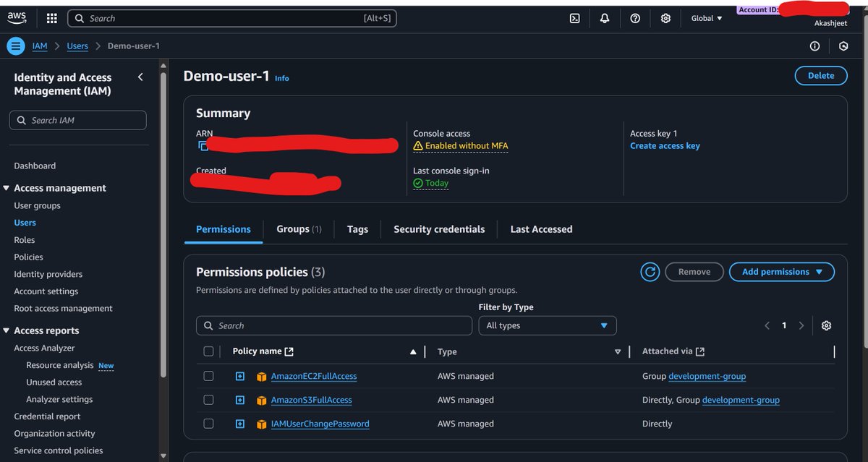868x462 pixels.
Task: Open the help question mark icon
Action: tap(635, 19)
